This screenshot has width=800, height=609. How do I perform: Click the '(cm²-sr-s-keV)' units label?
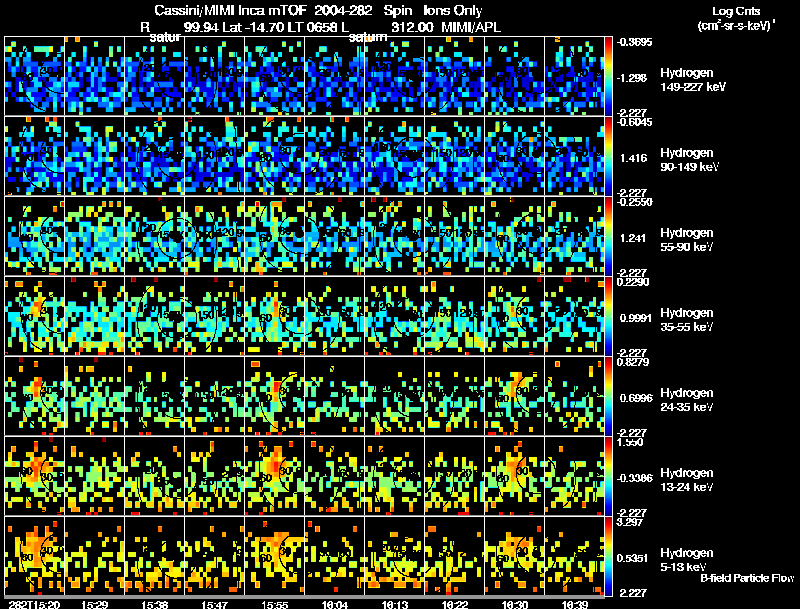(736, 26)
